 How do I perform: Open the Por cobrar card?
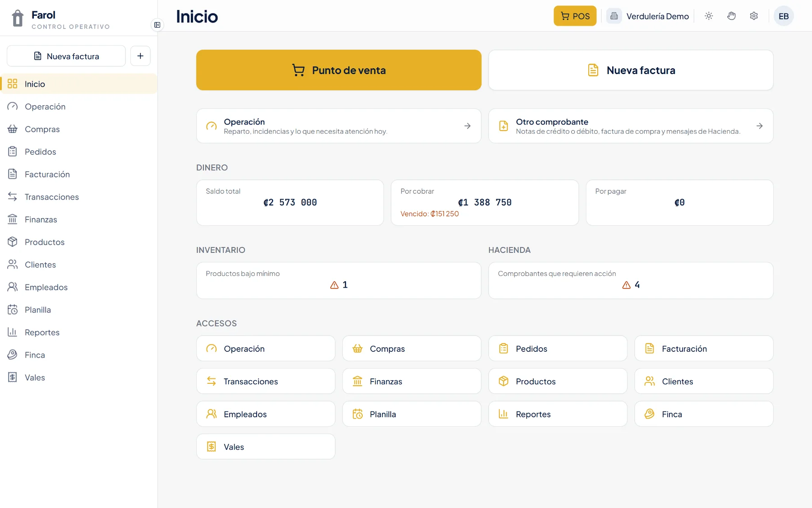coord(485,203)
